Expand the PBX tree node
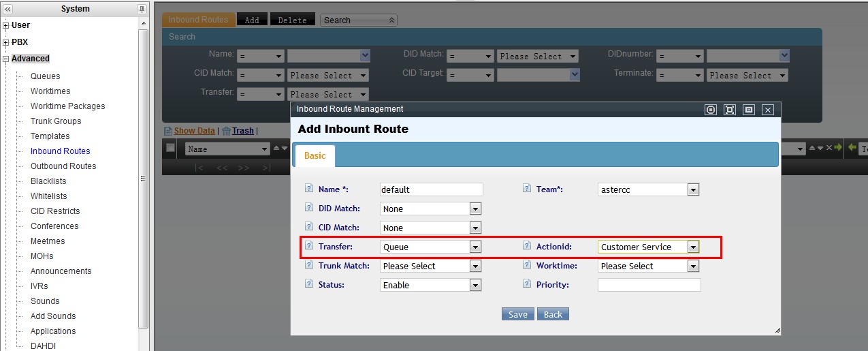868x351 pixels. [6, 42]
